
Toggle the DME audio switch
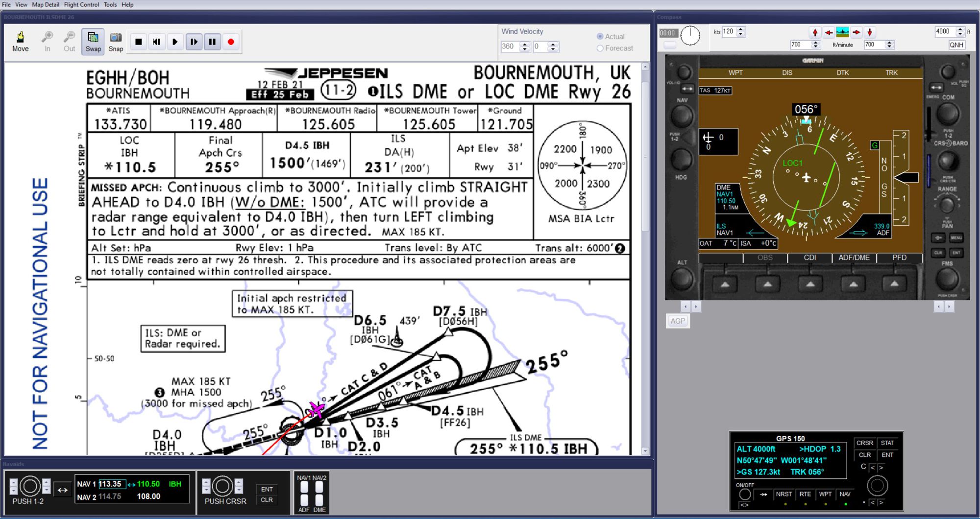pyautogui.click(x=319, y=500)
